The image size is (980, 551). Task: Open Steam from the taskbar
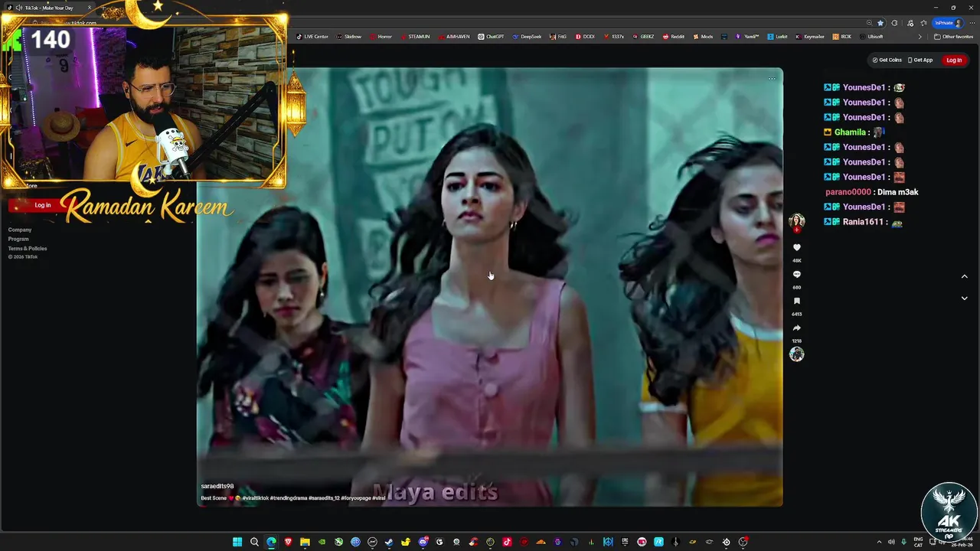coord(389,542)
